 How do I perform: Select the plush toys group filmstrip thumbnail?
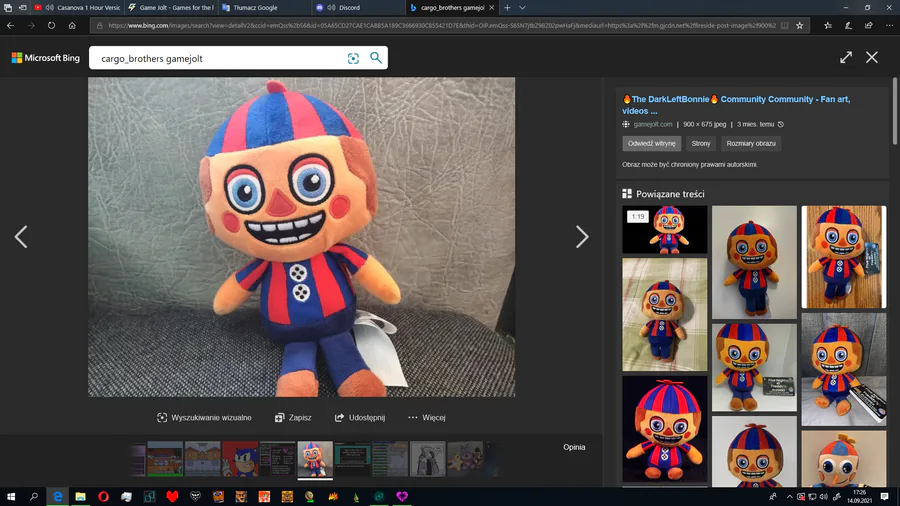click(465, 459)
